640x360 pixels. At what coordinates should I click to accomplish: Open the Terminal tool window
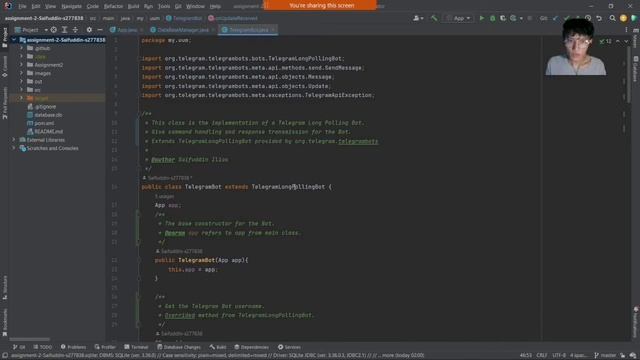pyautogui.click(x=136, y=347)
